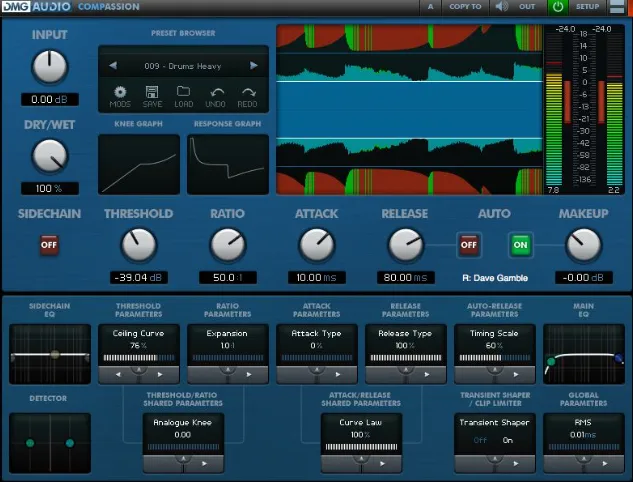Screen dimensions: 633x482
Task: Click the Dry/Wet knob
Action: coord(49,156)
